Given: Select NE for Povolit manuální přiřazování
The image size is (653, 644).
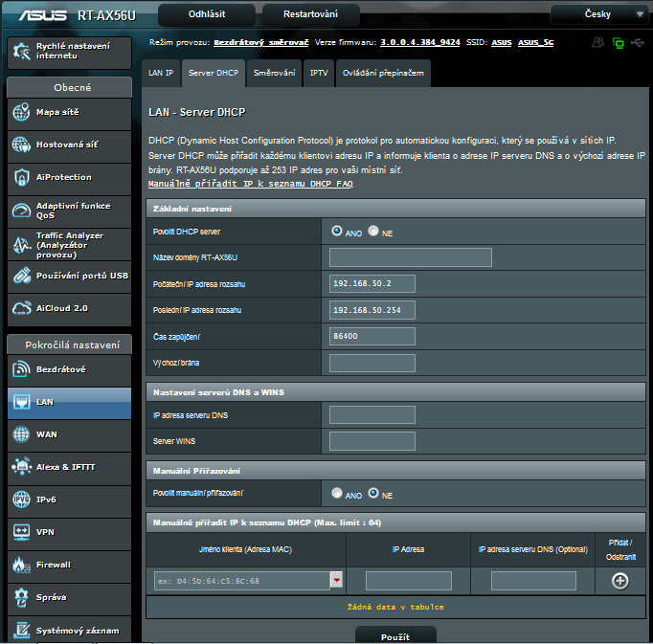Looking at the screenshot, I should pyautogui.click(x=373, y=494).
